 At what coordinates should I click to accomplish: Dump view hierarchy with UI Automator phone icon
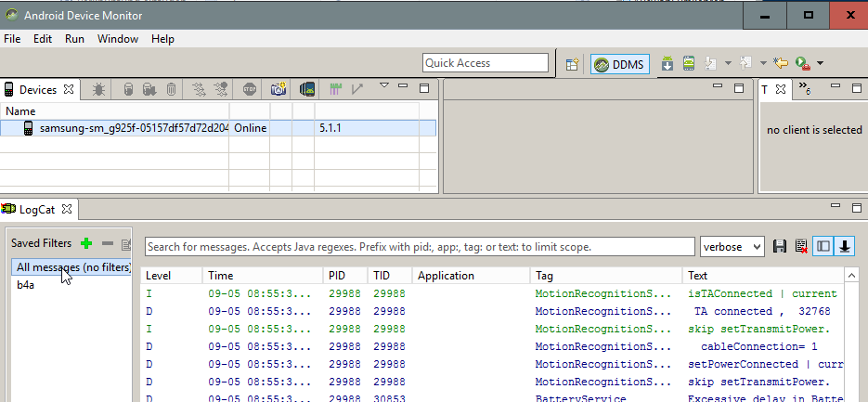click(307, 89)
